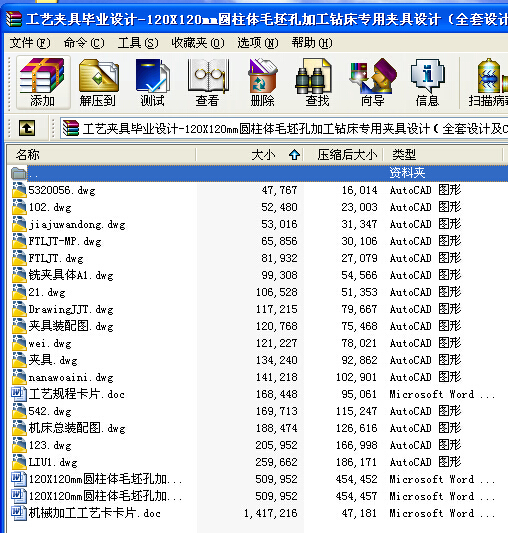Image resolution: width=508 pixels, height=533 pixels.
Task: Select file jiajuwandong.dwg
Action: coord(77,224)
